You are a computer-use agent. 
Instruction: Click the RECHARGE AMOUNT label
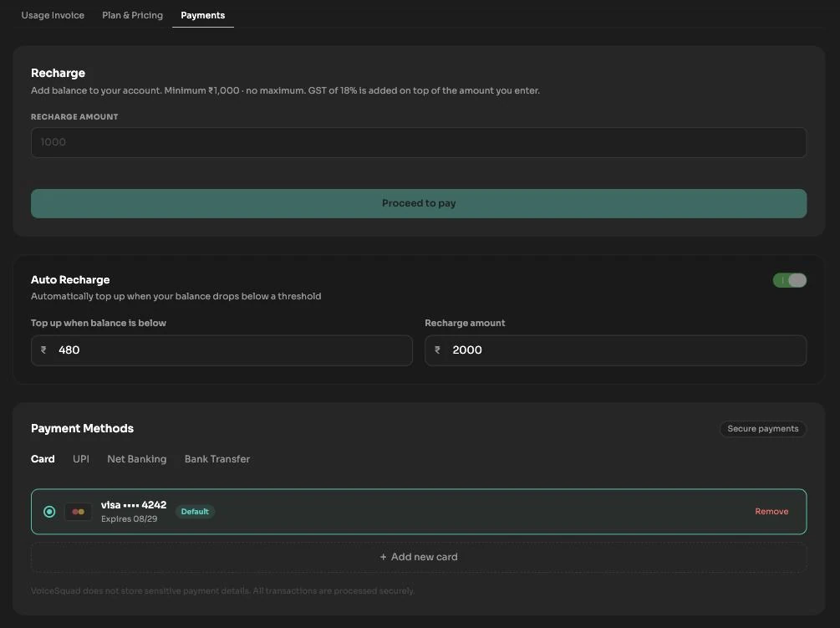[74, 117]
